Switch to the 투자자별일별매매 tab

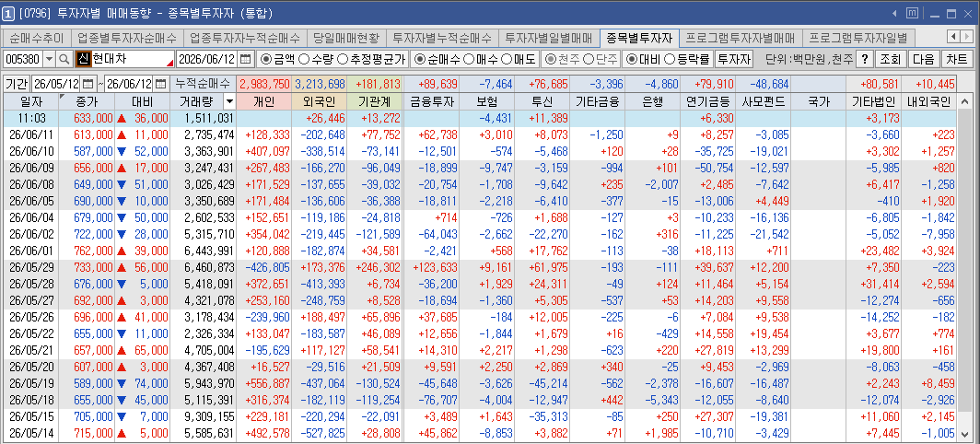tap(549, 38)
